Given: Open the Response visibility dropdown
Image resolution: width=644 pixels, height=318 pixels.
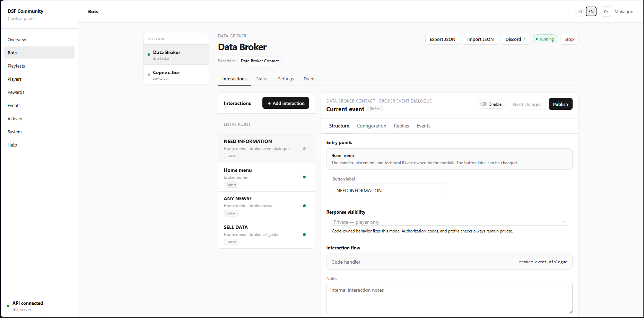Looking at the screenshot, I should coord(449,222).
